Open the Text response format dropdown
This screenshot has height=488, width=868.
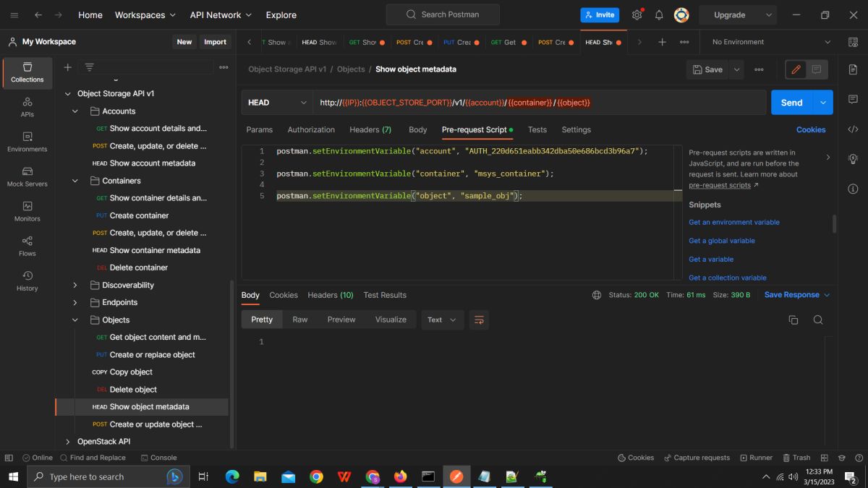(442, 320)
